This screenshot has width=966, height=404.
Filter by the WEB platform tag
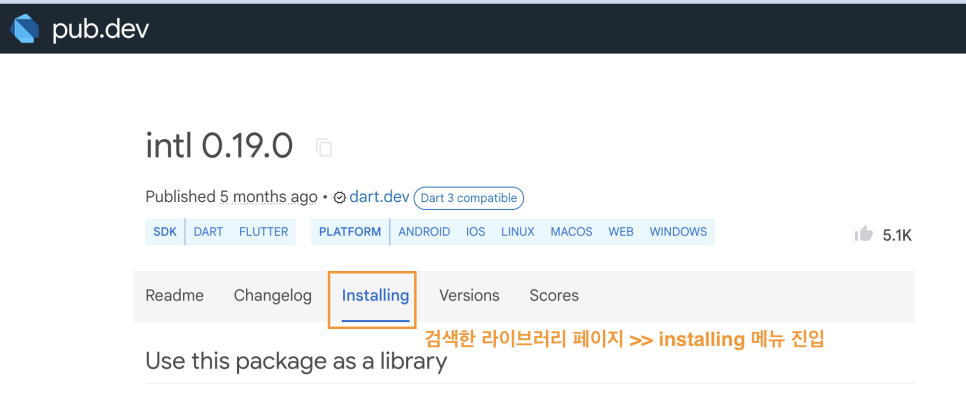[x=621, y=232]
